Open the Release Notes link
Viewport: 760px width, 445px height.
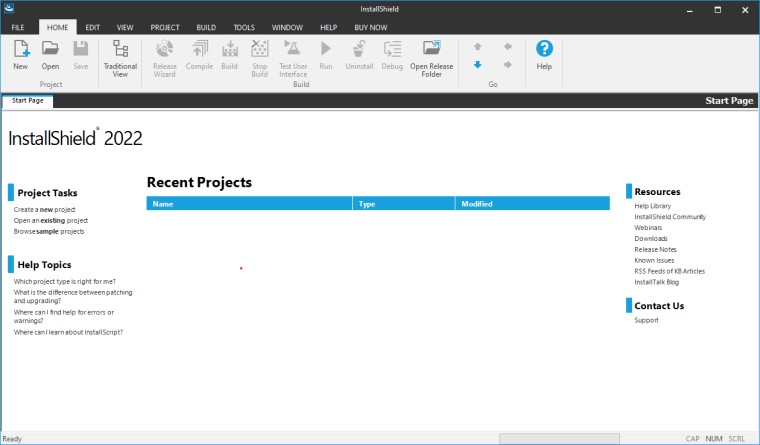pyautogui.click(x=655, y=250)
